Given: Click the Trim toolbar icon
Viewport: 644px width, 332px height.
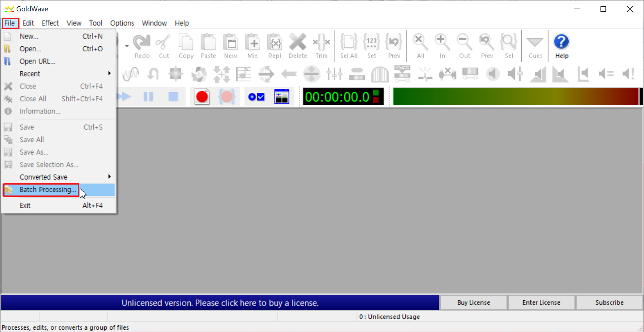Looking at the screenshot, I should point(322,46).
